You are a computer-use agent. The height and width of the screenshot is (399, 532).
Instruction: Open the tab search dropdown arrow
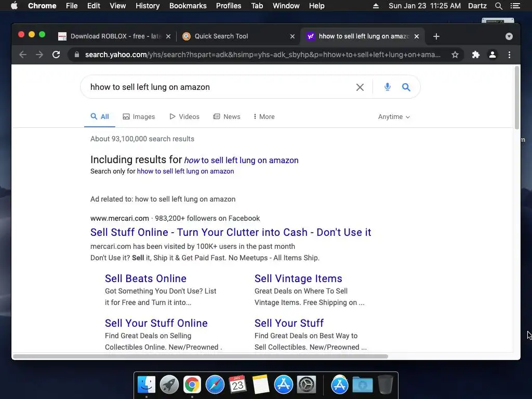[x=509, y=36]
